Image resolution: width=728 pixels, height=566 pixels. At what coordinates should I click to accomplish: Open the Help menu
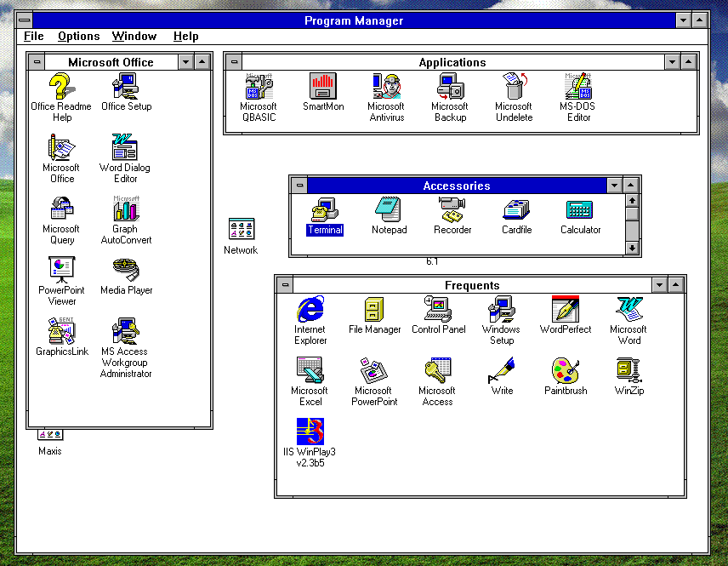pyautogui.click(x=185, y=37)
